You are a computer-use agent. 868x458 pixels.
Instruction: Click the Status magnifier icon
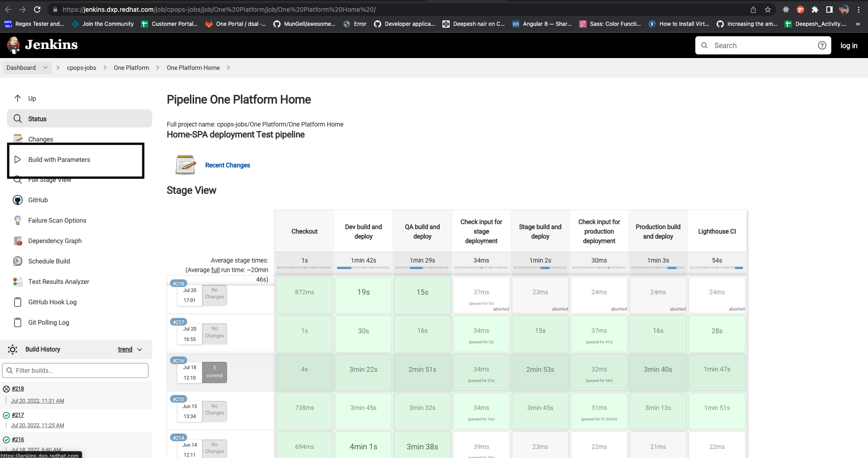[18, 118]
